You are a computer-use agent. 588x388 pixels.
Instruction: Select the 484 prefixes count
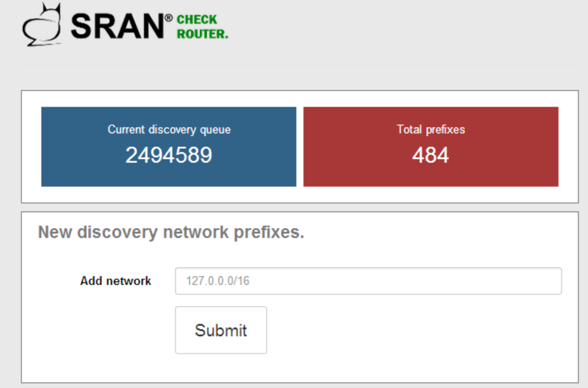pyautogui.click(x=430, y=155)
